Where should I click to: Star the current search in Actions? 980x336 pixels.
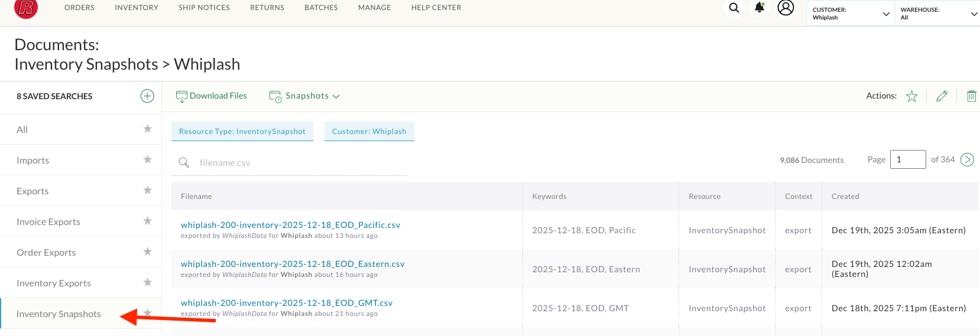click(911, 96)
